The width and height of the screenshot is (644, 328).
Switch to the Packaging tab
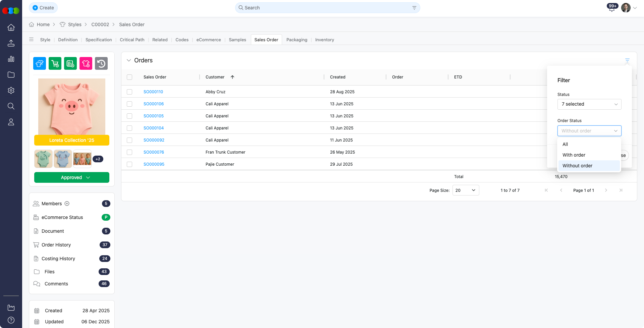pyautogui.click(x=297, y=40)
